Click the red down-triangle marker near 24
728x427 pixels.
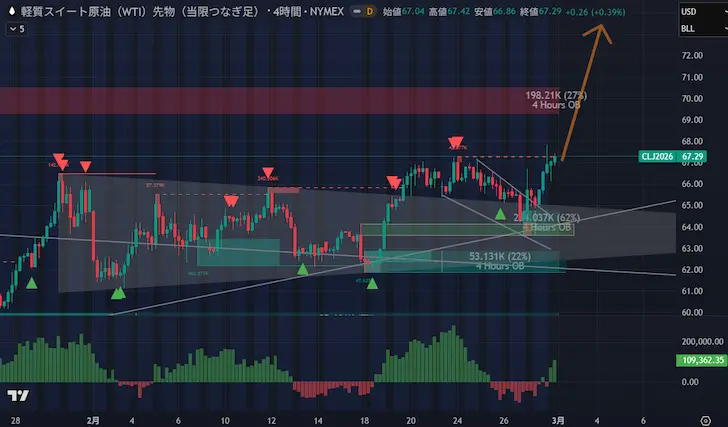[456, 143]
